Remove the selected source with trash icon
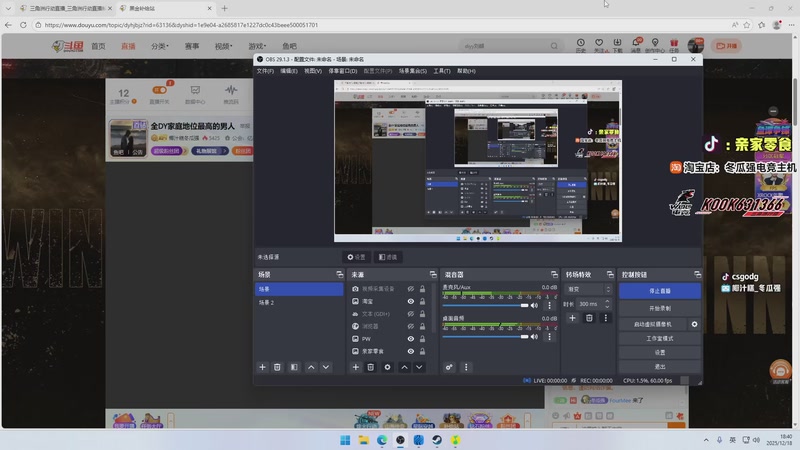This screenshot has height=450, width=800. pos(371,367)
